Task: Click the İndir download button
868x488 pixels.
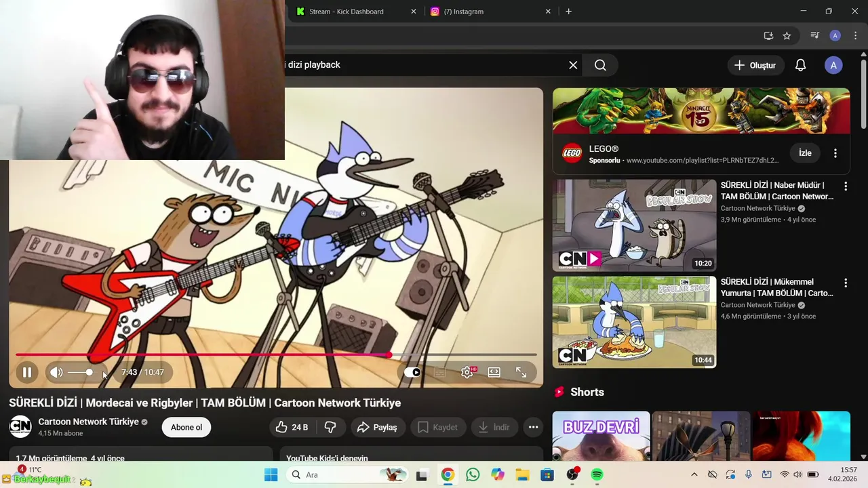Action: (494, 427)
